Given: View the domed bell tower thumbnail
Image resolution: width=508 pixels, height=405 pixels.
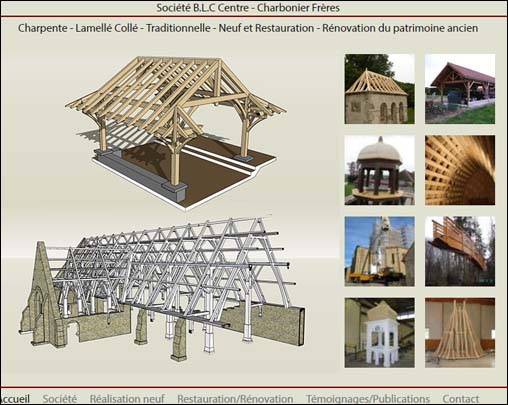Looking at the screenshot, I should point(380,170).
